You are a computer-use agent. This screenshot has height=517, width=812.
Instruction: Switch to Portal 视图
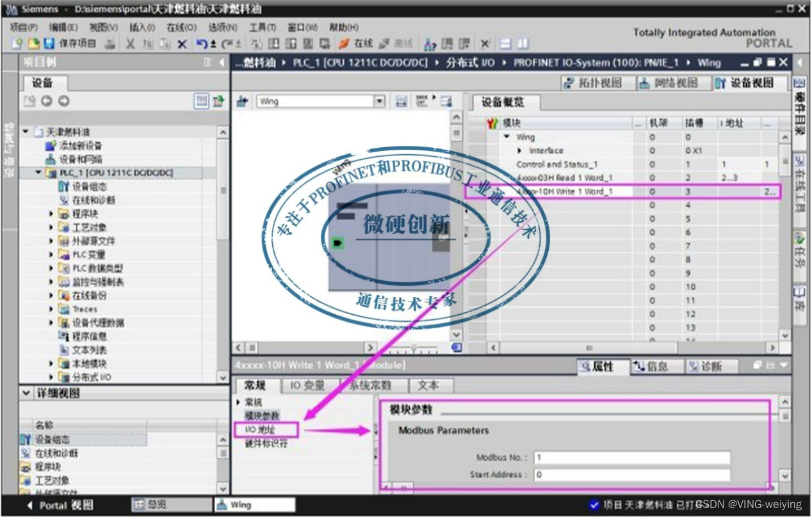61,505
